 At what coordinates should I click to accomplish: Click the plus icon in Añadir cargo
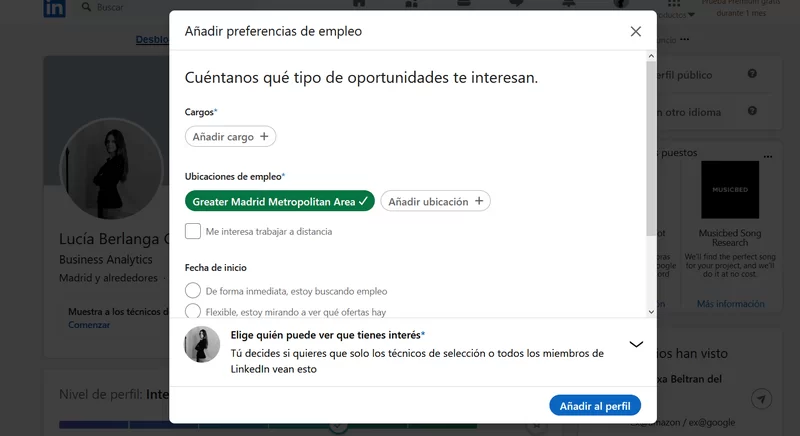tap(264, 136)
